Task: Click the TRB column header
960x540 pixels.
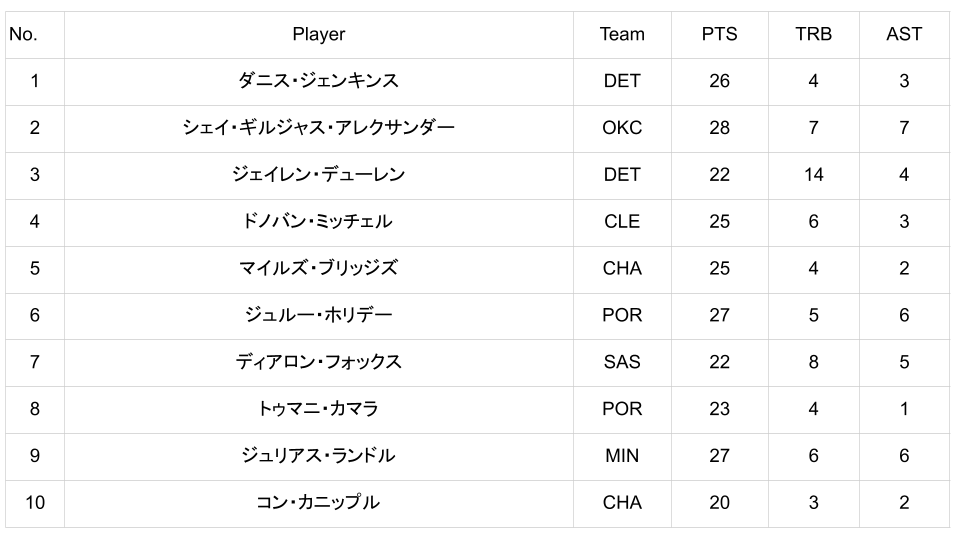Action: point(813,34)
